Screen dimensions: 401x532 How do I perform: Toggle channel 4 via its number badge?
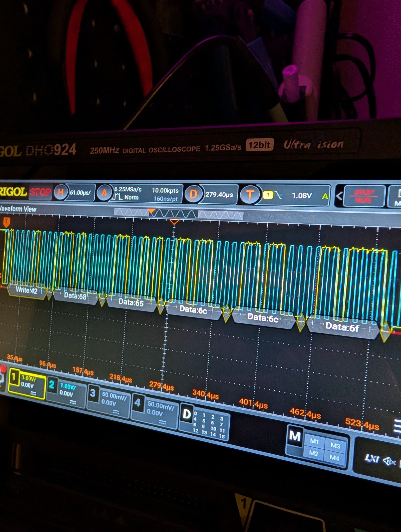pyautogui.click(x=138, y=402)
